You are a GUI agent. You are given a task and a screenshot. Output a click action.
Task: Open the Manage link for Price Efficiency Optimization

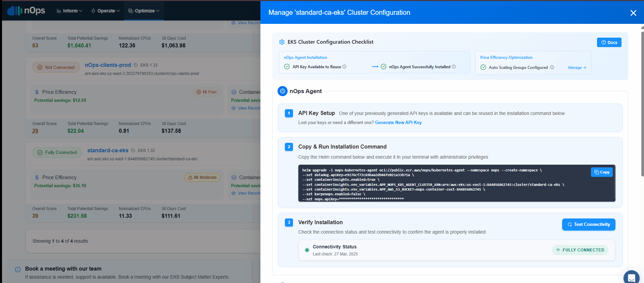[577, 68]
